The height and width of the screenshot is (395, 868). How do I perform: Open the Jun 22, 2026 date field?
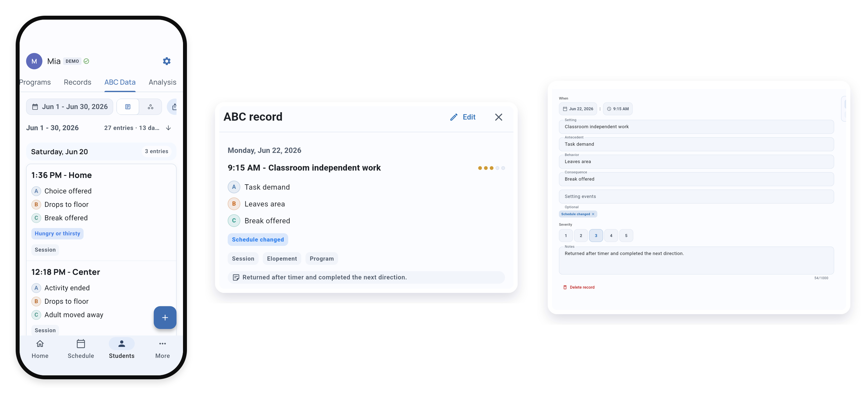pyautogui.click(x=578, y=109)
